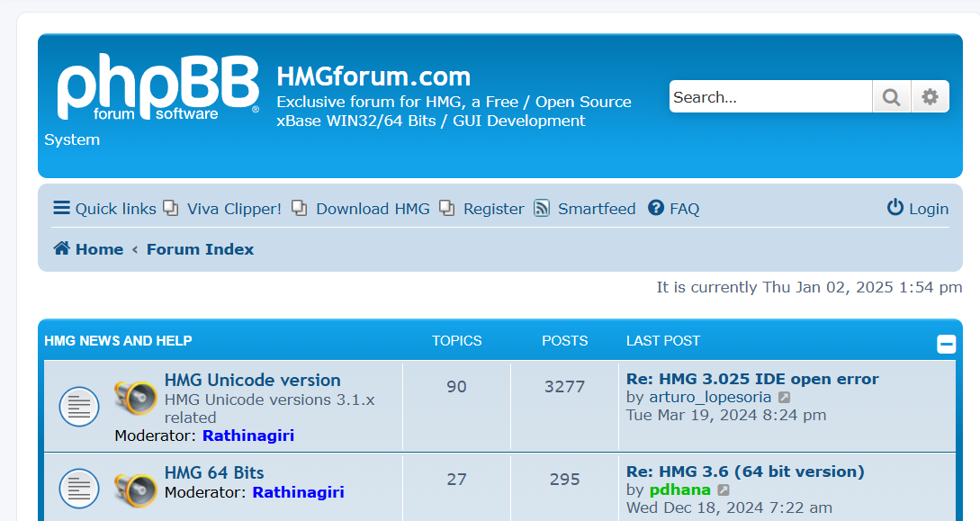Click date Wed Dec 18, 2024 7:22 am
The width and height of the screenshot is (980, 521).
coord(729,508)
